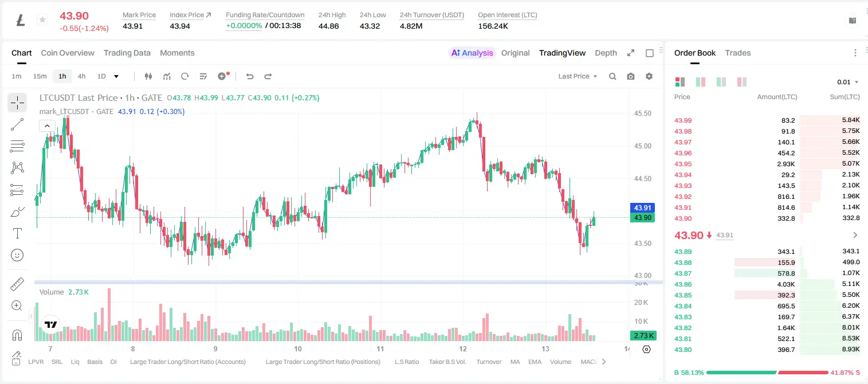Select the text annotation tool
The image size is (868, 384).
[x=17, y=233]
